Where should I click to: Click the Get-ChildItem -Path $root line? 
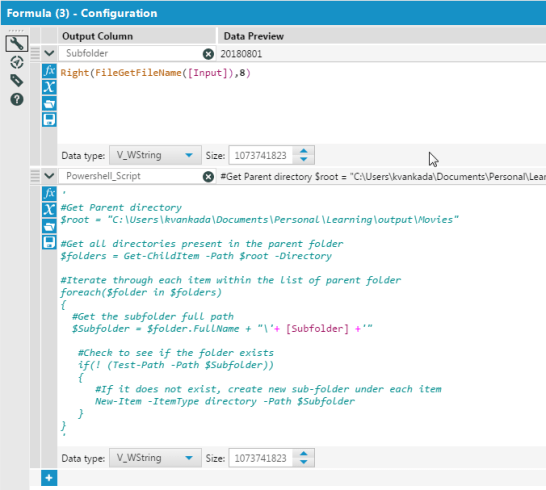point(196,256)
